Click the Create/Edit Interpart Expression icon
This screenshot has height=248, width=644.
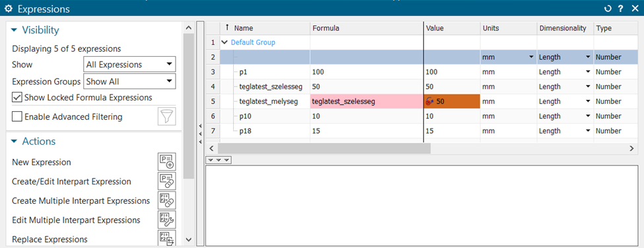coord(166,181)
